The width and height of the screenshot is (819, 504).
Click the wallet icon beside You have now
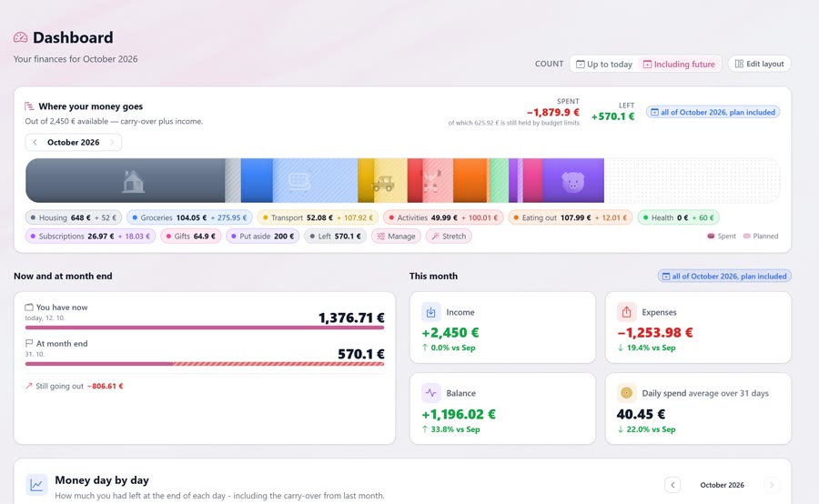(x=29, y=307)
